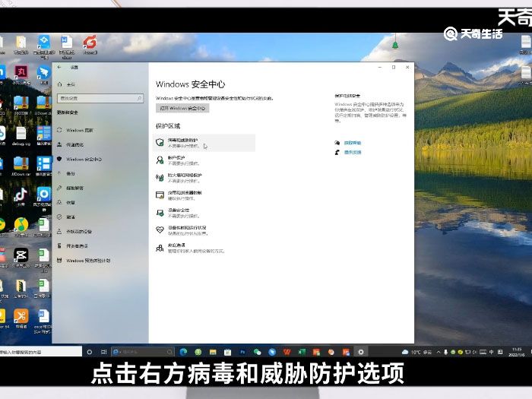Click the microphone icon in system tray

445,352
